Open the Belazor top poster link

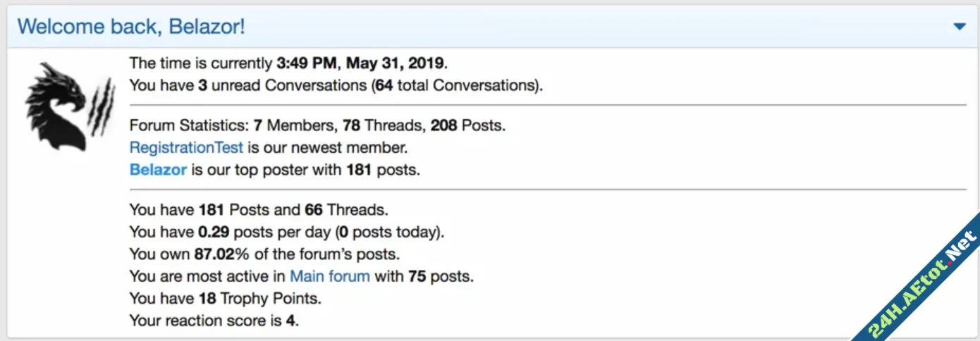[158, 170]
